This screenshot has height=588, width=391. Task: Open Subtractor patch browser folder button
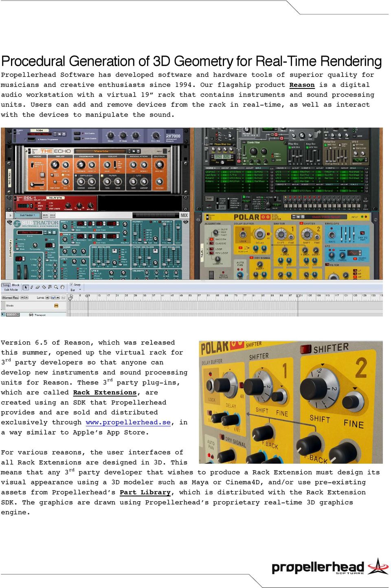click(x=49, y=232)
